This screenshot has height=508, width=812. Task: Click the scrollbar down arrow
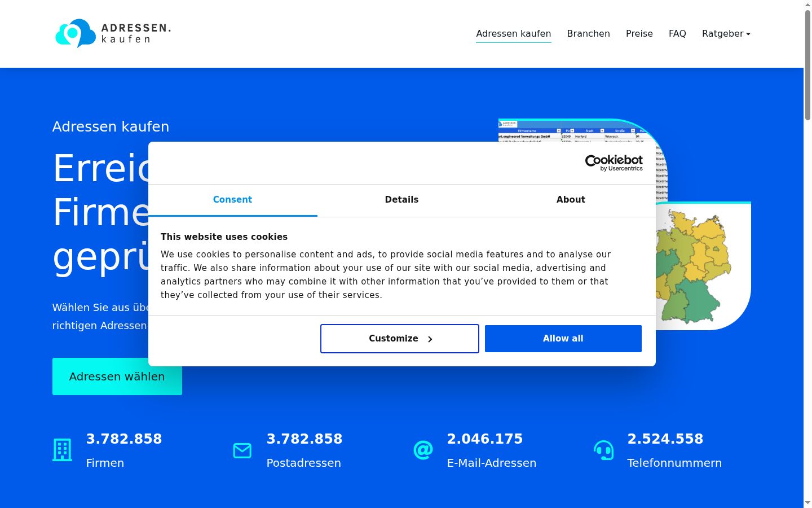click(x=807, y=502)
